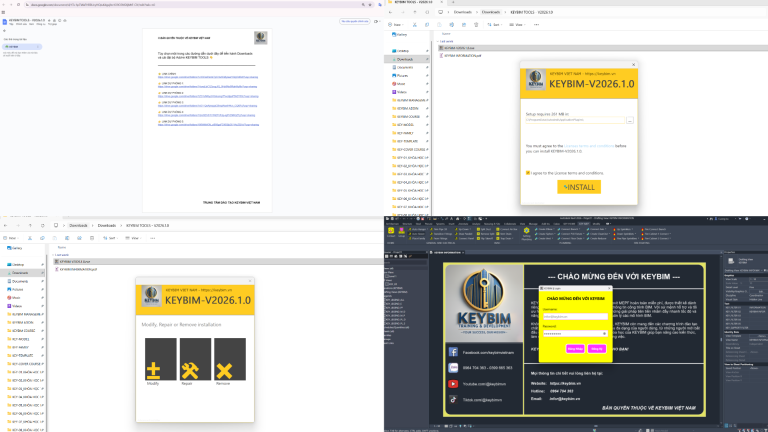The image size is (768, 432).
Task: Click Cut icon in top-right Explorer toolbar
Action: (x=414, y=24)
